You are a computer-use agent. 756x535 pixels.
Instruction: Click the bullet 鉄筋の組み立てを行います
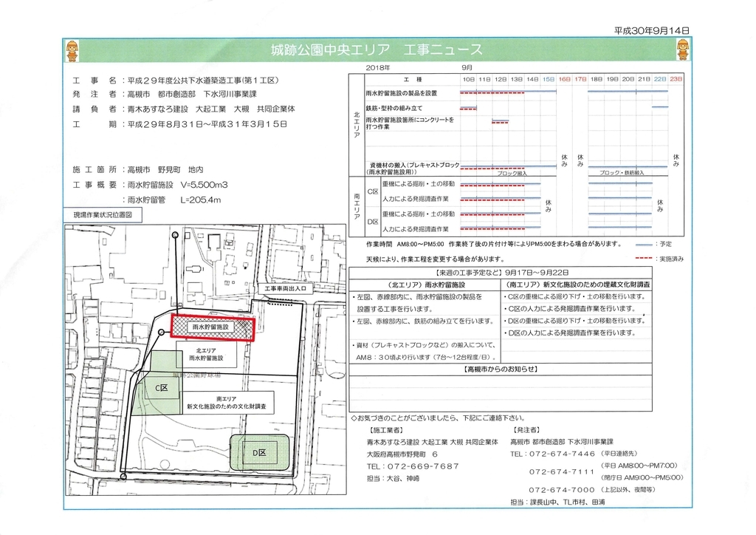click(422, 321)
